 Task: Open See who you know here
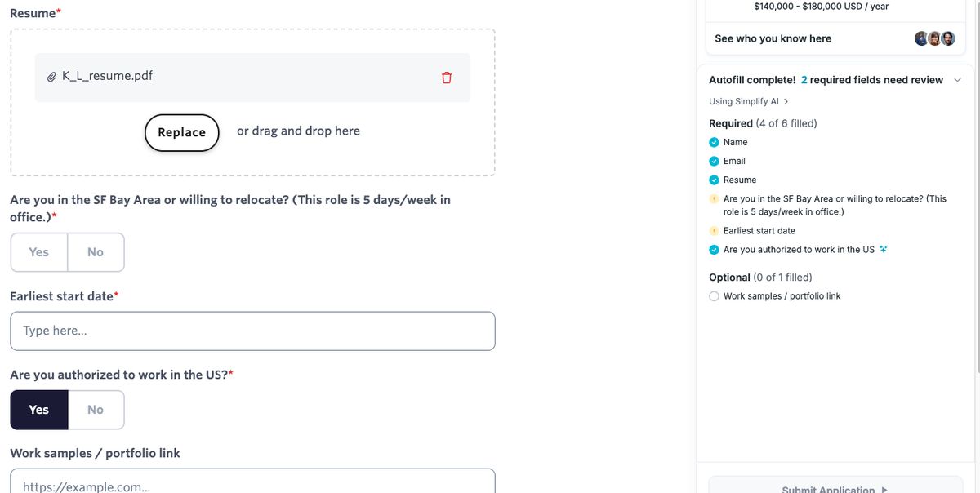(x=773, y=38)
